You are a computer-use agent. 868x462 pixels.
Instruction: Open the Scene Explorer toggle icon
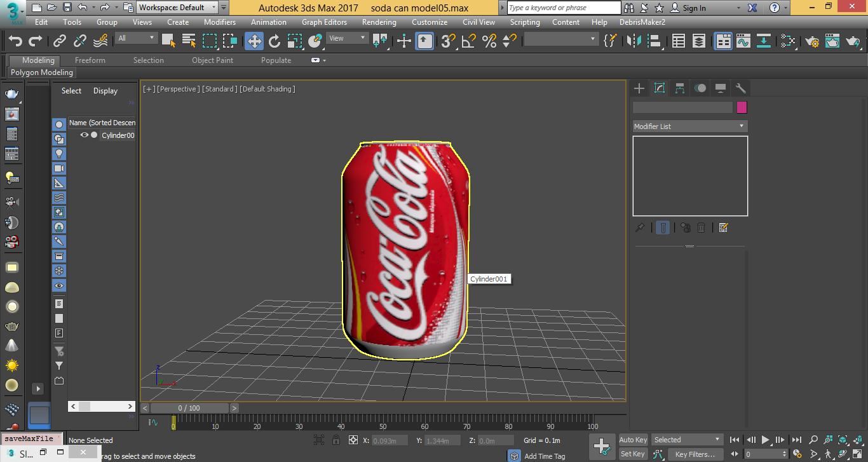679,41
